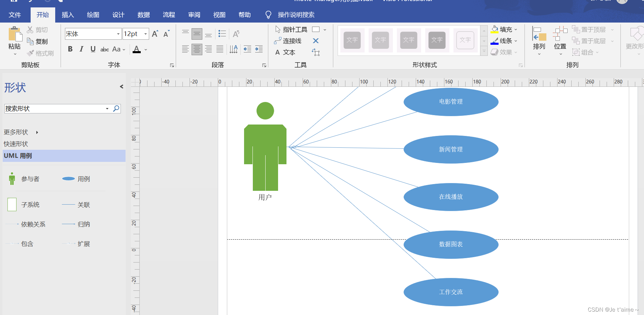The image size is (644, 315).
Task: Switch to the Review tab
Action: click(x=194, y=15)
